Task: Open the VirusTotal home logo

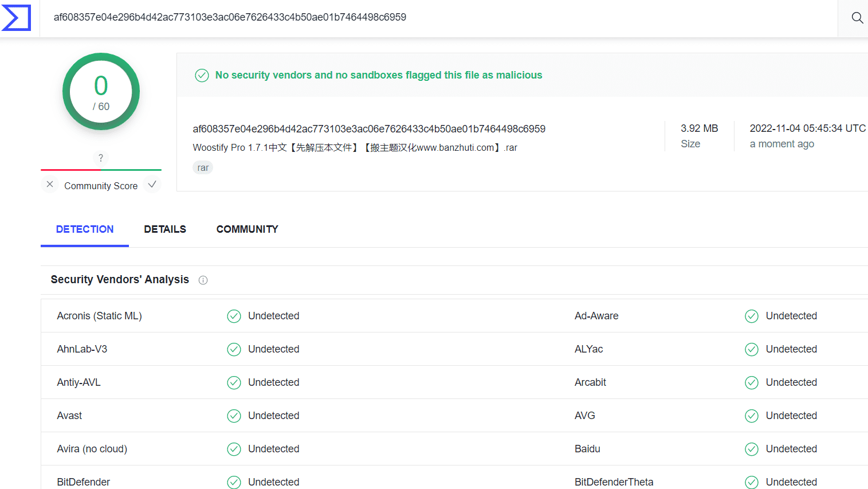Action: (16, 18)
